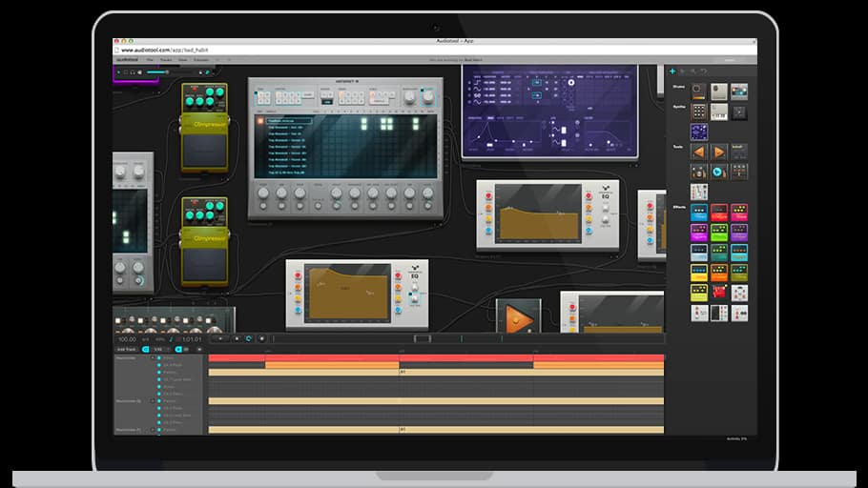Click the Add Track button
This screenshot has width=868, height=488.
127,349
